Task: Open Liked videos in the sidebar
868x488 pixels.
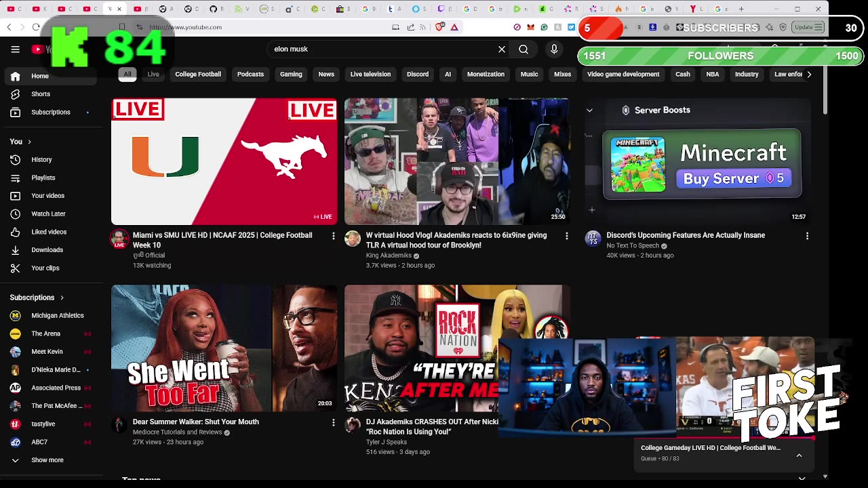Action: (x=52, y=232)
